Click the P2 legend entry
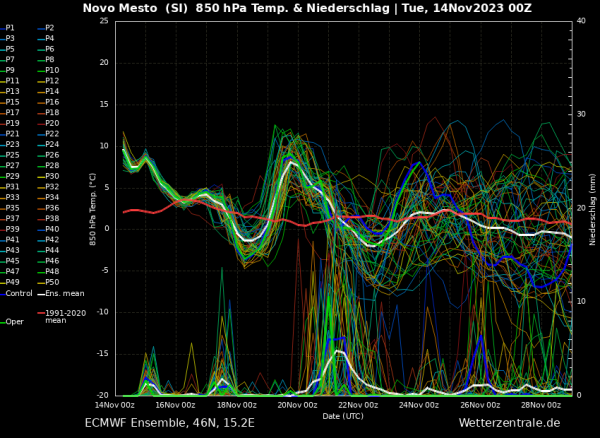The image size is (600, 438). 46,28
